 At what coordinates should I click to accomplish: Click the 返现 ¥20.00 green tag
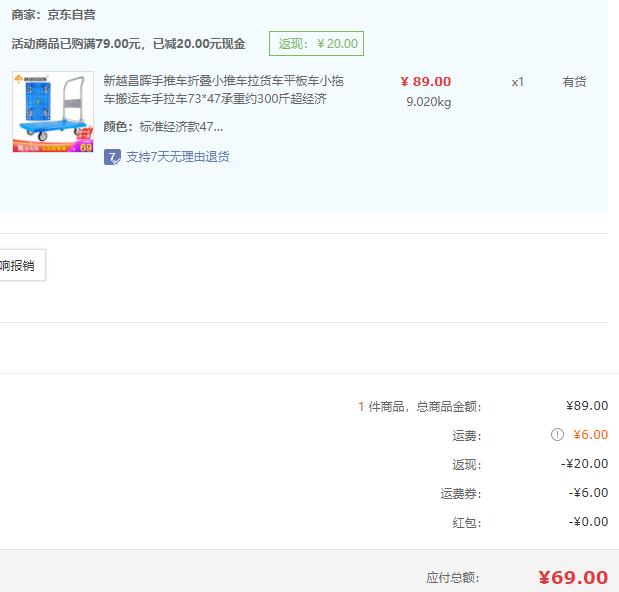pos(316,43)
